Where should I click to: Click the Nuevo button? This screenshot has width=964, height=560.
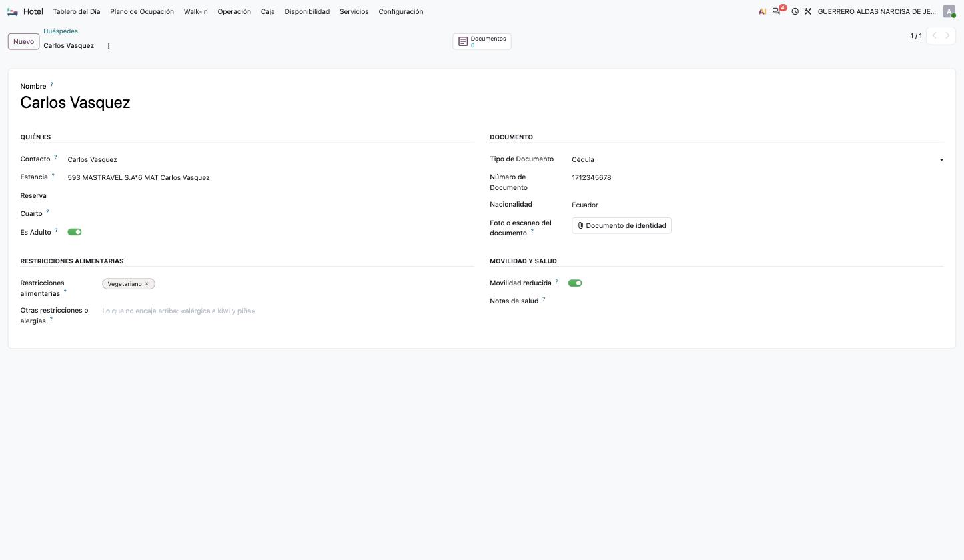(23, 41)
